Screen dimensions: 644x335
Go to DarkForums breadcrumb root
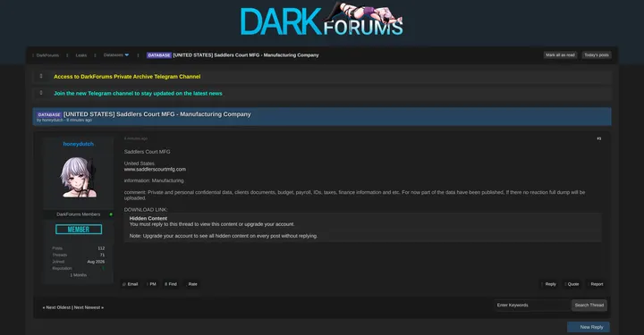tap(47, 55)
